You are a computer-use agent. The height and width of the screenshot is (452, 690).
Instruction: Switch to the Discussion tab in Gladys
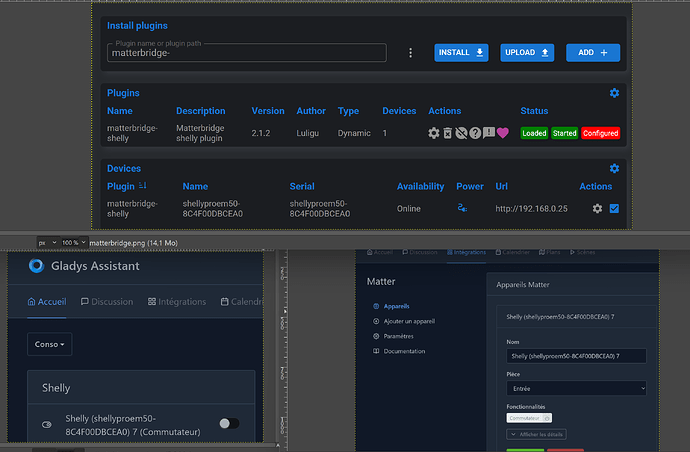108,302
